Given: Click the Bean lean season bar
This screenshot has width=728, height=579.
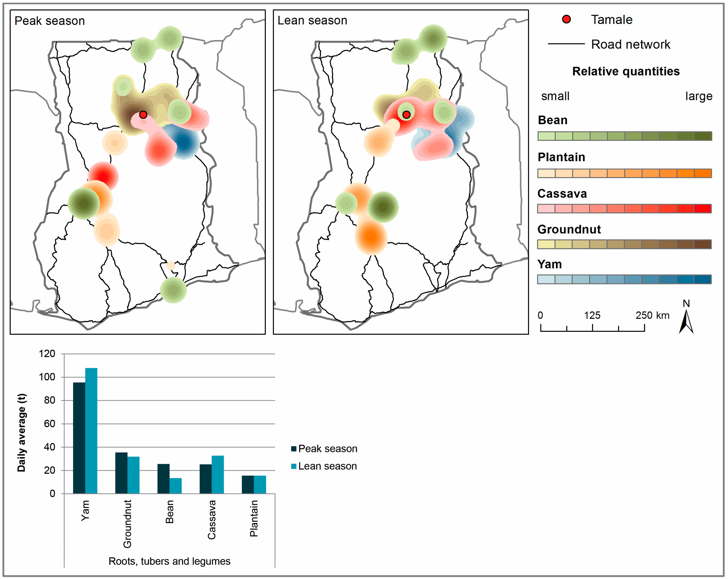Looking at the screenshot, I should point(176,485).
